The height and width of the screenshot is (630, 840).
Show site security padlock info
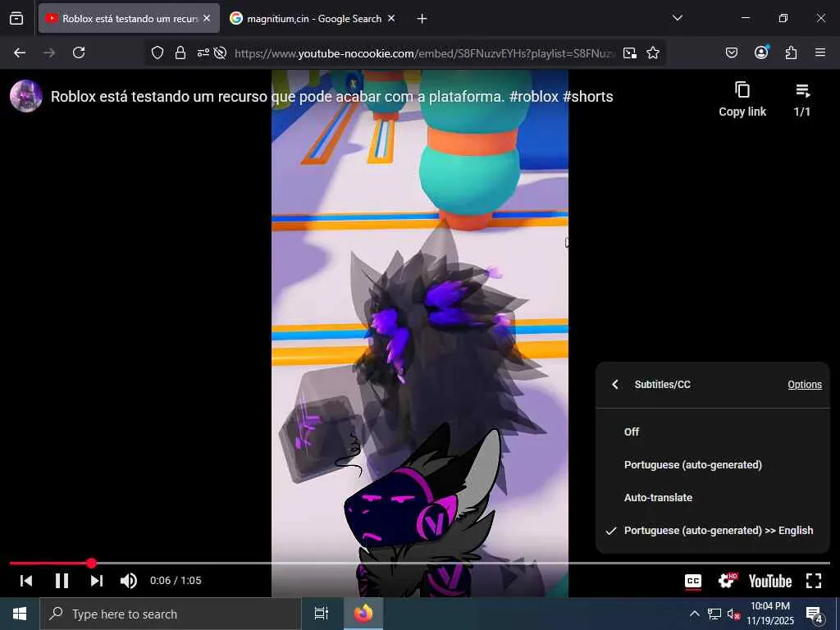click(x=180, y=52)
